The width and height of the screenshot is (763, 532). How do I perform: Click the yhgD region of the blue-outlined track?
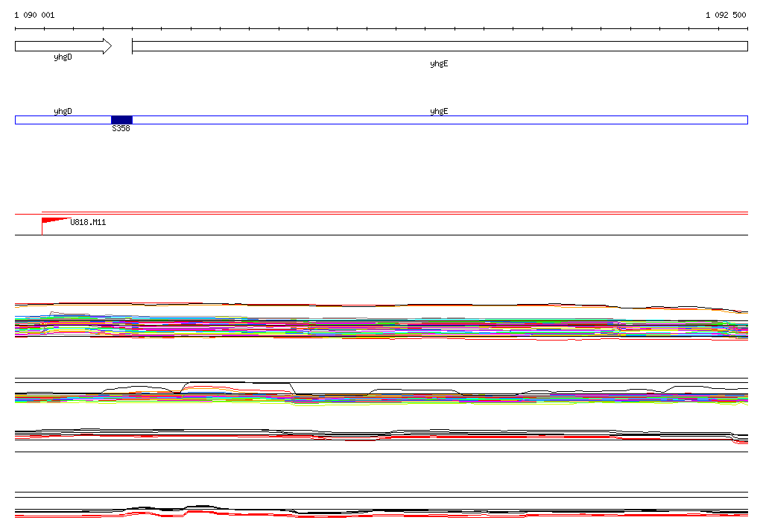pos(63,120)
